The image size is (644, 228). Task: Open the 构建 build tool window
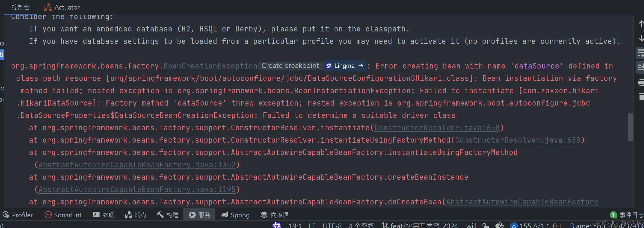168,215
